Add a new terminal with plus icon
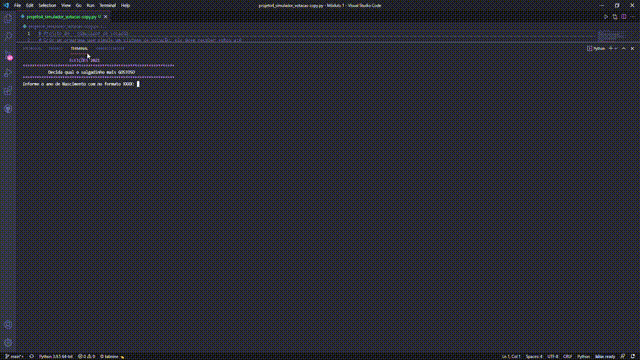640x360 pixels. pos(611,49)
